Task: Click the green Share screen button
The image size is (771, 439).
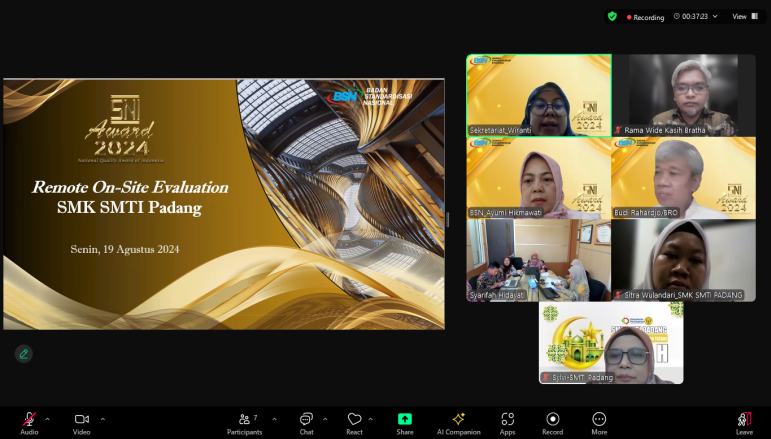Action: [x=405, y=423]
